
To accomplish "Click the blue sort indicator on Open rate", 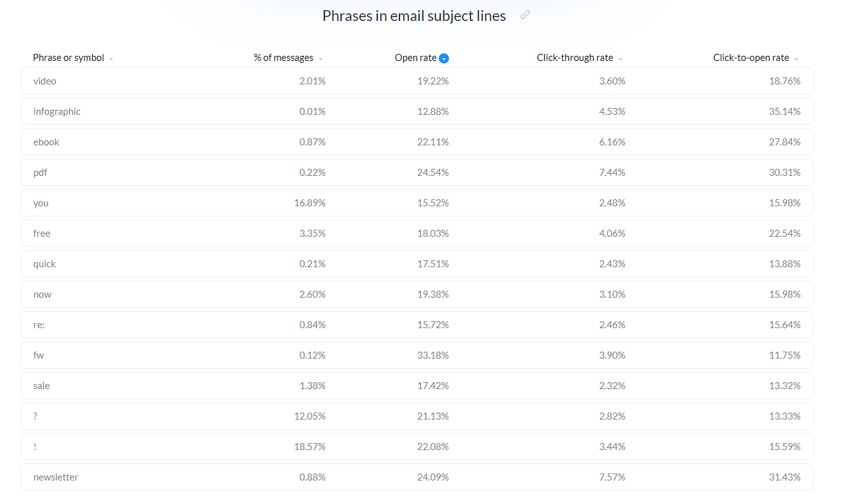I will (x=445, y=58).
